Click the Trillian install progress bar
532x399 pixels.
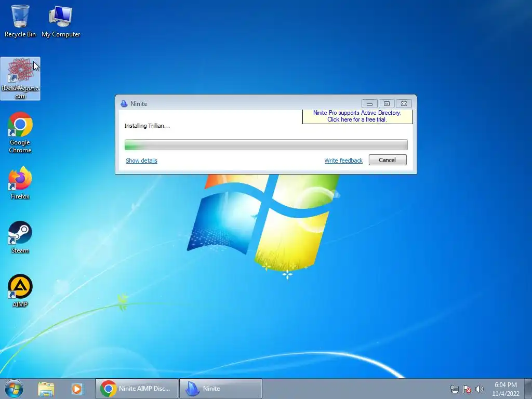[266, 144]
